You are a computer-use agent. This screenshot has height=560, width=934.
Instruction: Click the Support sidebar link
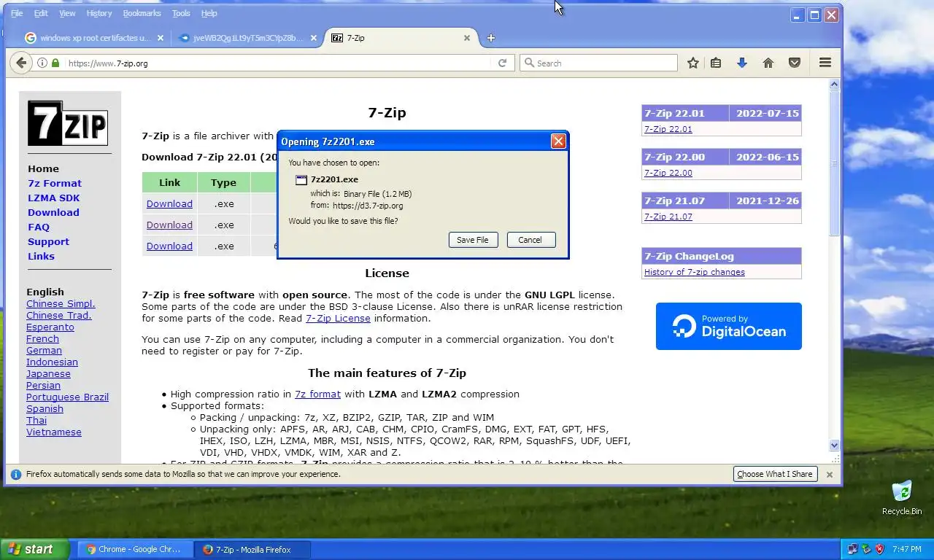point(48,241)
